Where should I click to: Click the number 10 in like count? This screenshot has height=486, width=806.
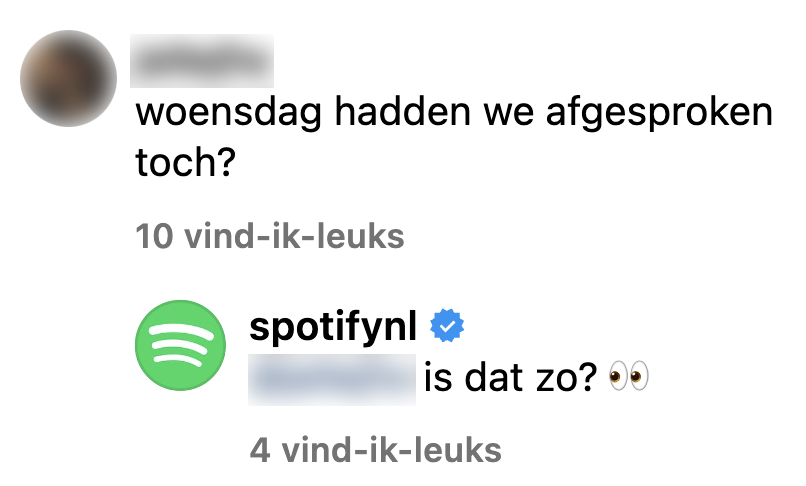tap(154, 236)
